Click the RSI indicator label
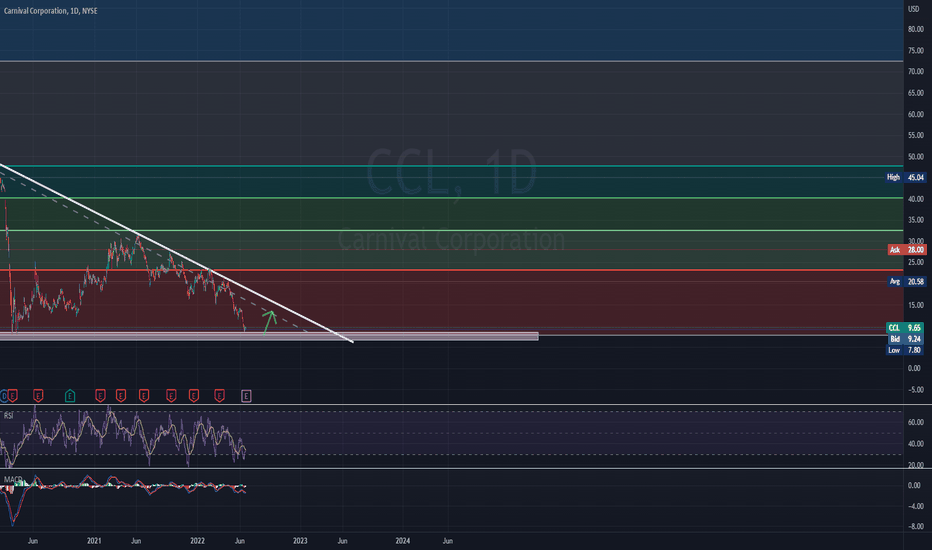Viewport: 932px width, 550px height. 8,416
